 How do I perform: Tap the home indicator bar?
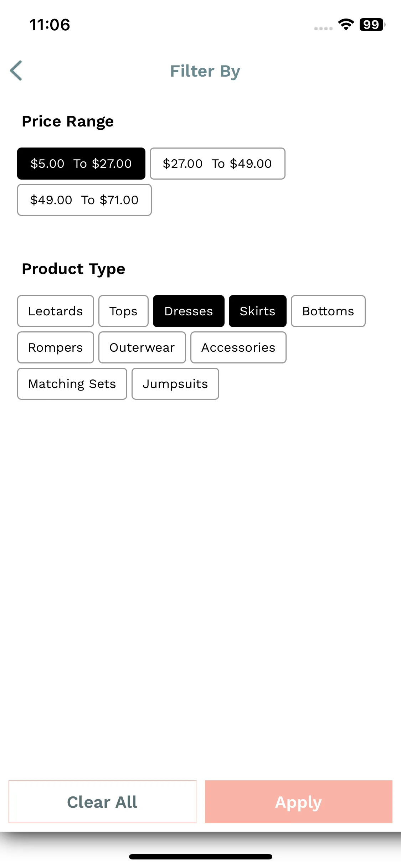click(x=201, y=857)
